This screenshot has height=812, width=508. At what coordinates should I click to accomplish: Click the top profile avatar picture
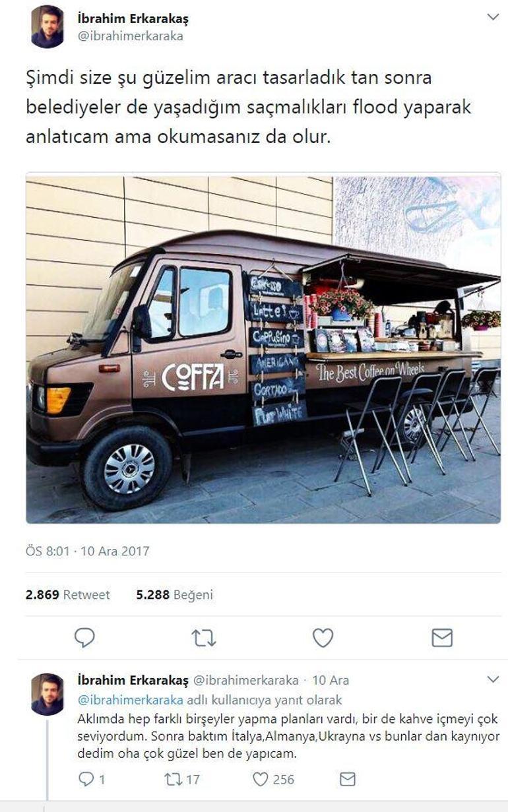point(48,26)
